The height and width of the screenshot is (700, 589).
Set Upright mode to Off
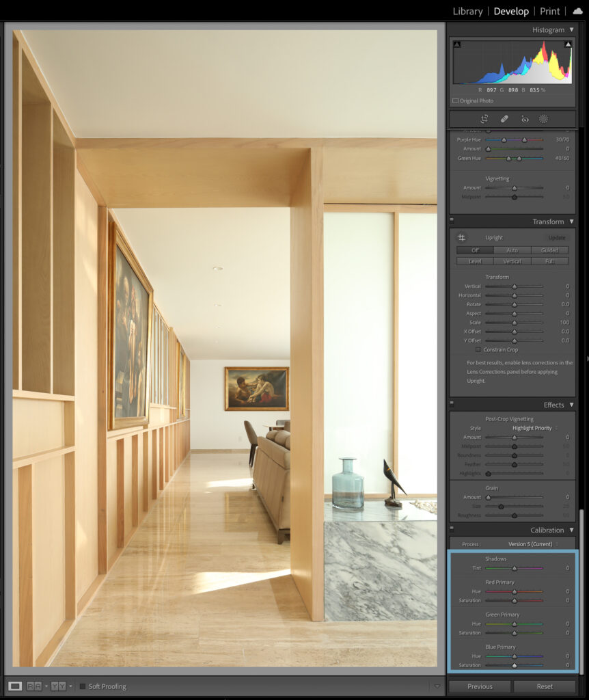[475, 250]
